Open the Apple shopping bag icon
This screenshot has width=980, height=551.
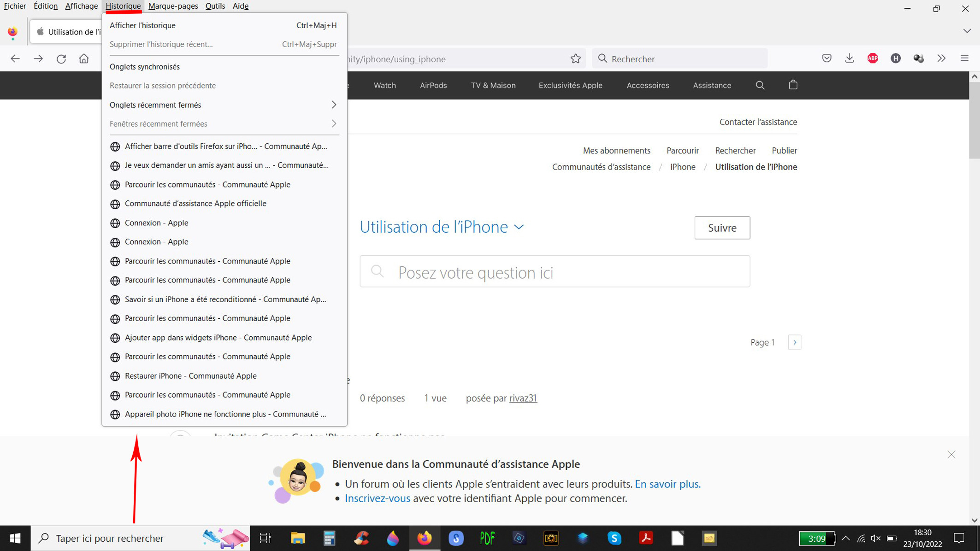pyautogui.click(x=793, y=85)
